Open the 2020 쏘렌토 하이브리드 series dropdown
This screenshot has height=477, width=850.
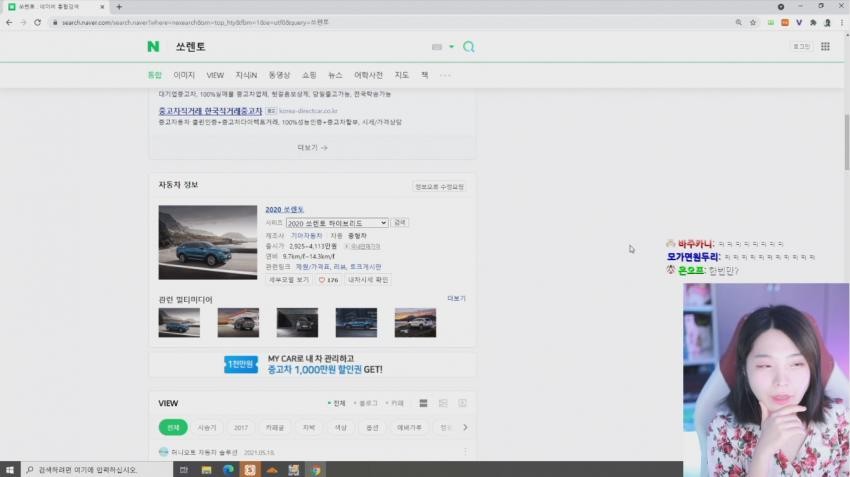click(337, 223)
